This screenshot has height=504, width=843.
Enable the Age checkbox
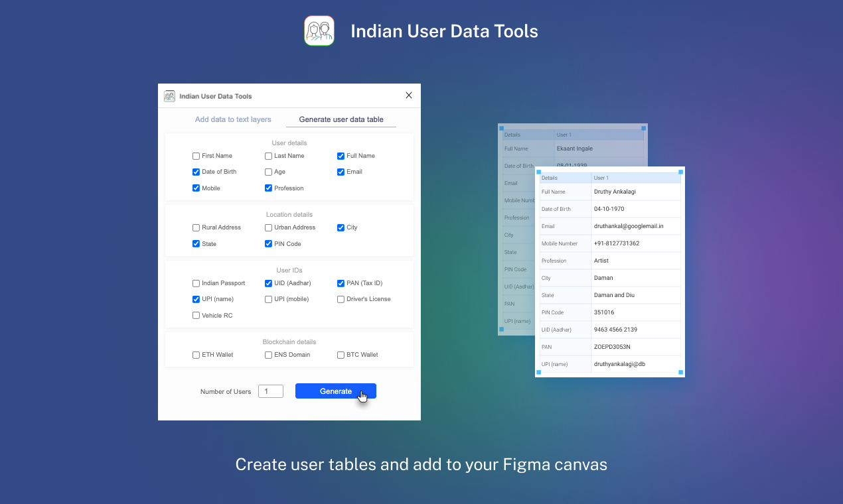pos(268,171)
